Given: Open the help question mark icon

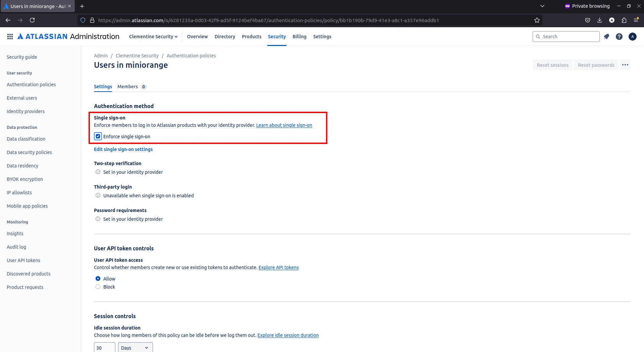Looking at the screenshot, I should click(619, 36).
